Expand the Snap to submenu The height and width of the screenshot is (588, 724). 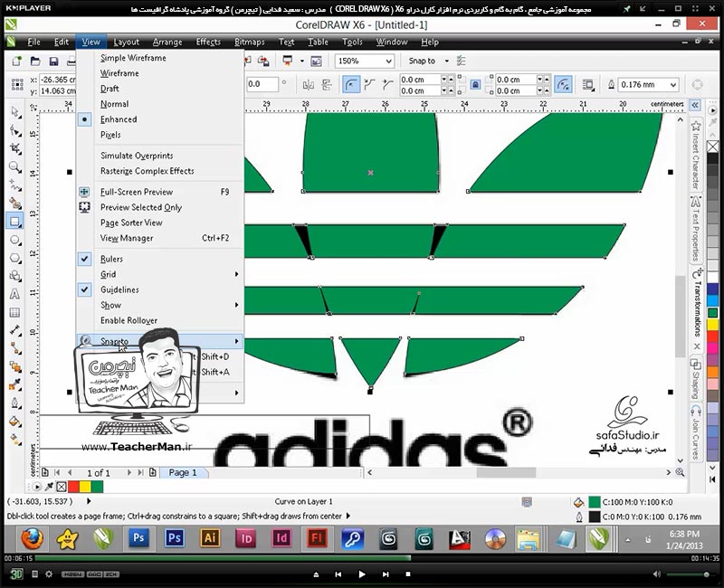point(159,341)
